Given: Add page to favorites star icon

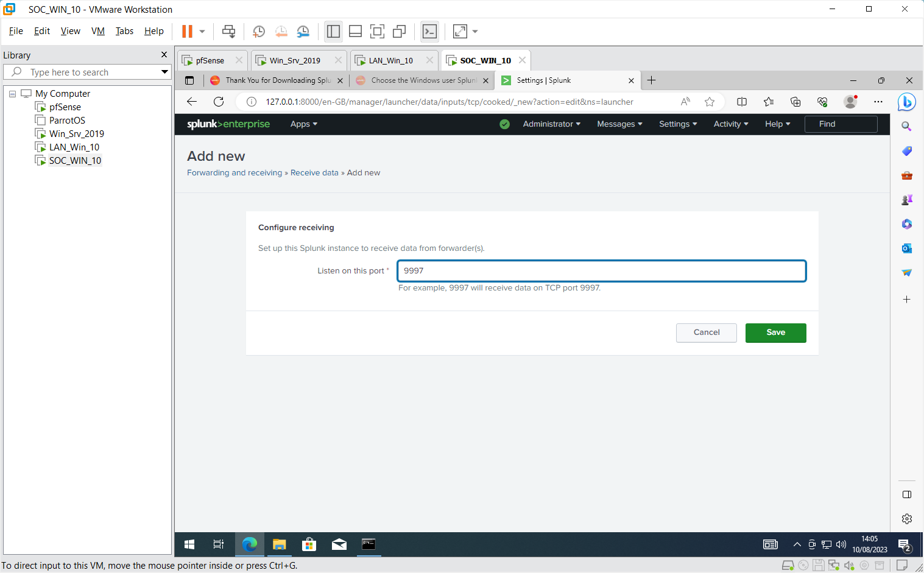Looking at the screenshot, I should tap(710, 102).
